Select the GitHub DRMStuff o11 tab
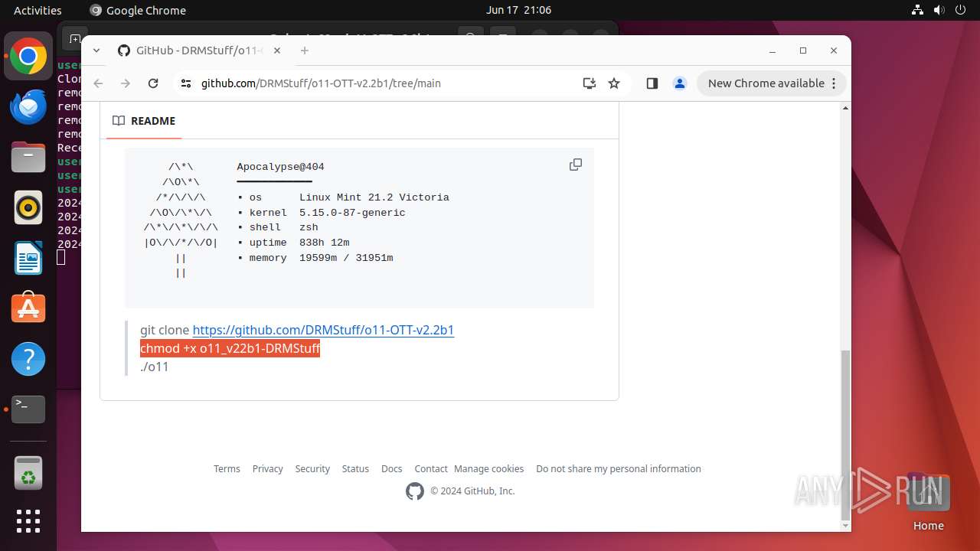The width and height of the screenshot is (980, 551). tap(200, 51)
